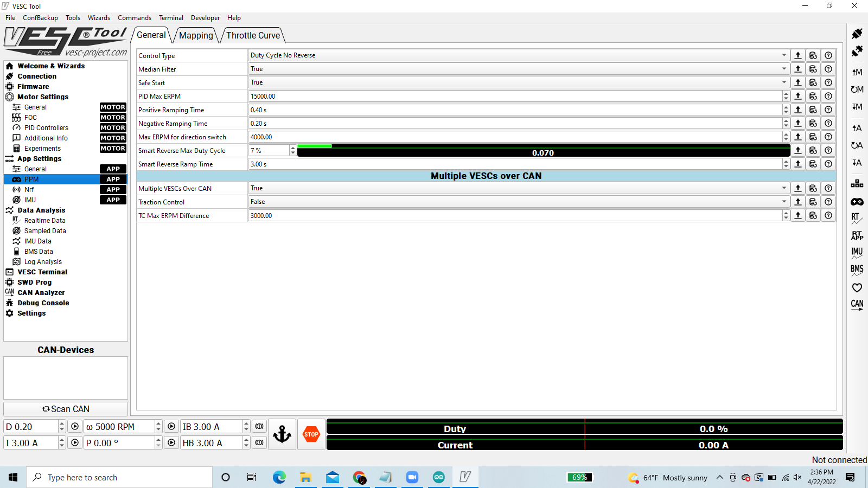Run current with play button beside I 3.00 A
This screenshot has width=868, height=488.
coord(75,443)
